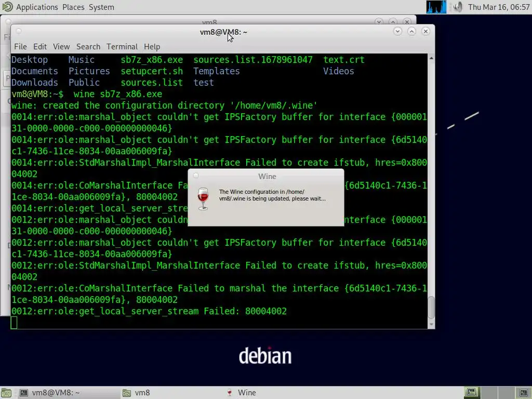Open the Places menu in top panel
Image resolution: width=532 pixels, height=399 pixels.
(73, 7)
